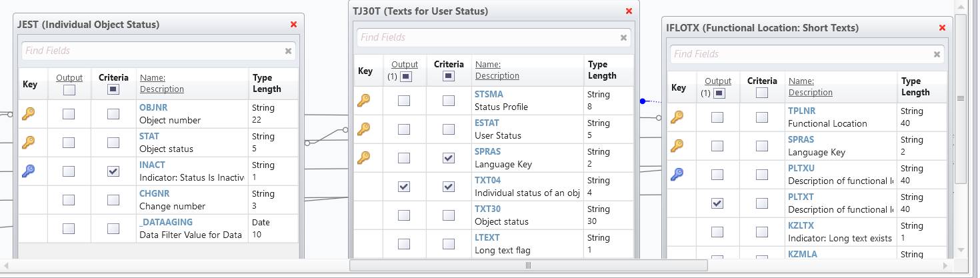Click the key icon beside OBJNR
This screenshot has height=278, width=980.
tap(28, 114)
